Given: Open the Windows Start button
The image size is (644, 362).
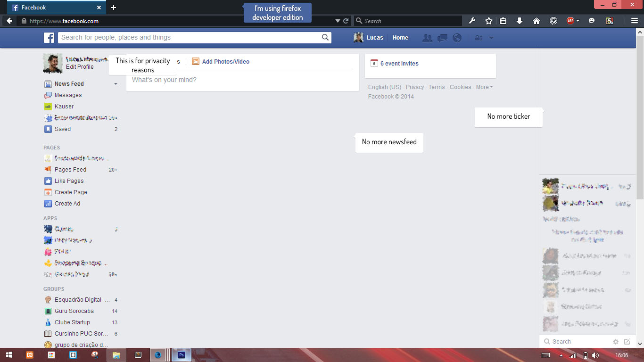Looking at the screenshot, I should pyautogui.click(x=9, y=355).
